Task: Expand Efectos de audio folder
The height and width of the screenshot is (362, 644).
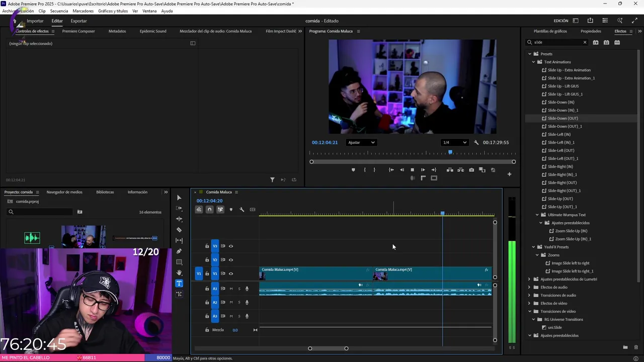Action: pyautogui.click(x=530, y=287)
